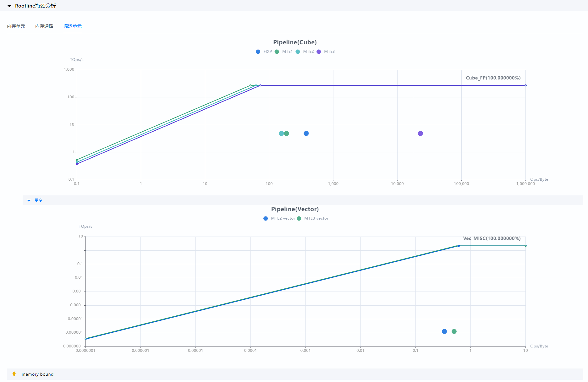588x382 pixels.
Task: Click the memory bound lightbulb icon
Action: click(14, 374)
